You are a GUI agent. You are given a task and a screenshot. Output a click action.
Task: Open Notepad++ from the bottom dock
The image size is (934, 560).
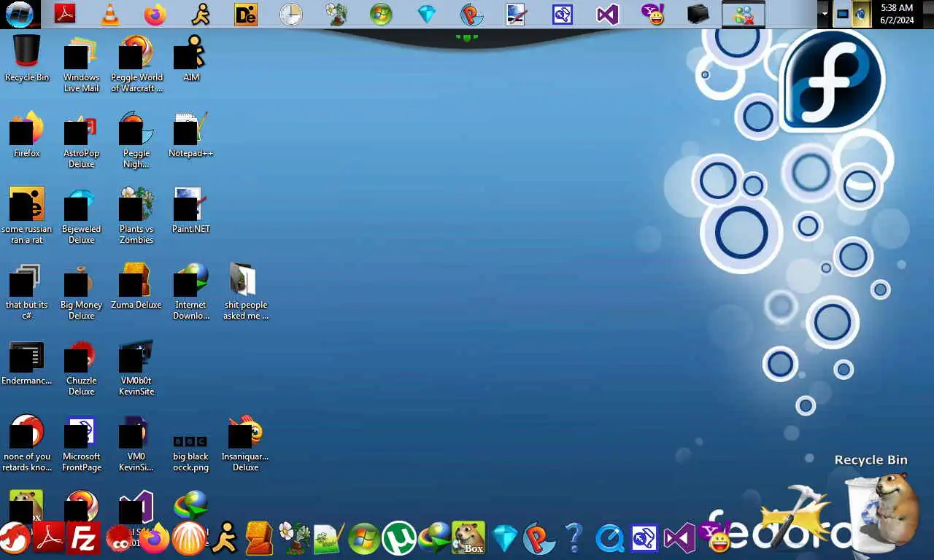(329, 540)
